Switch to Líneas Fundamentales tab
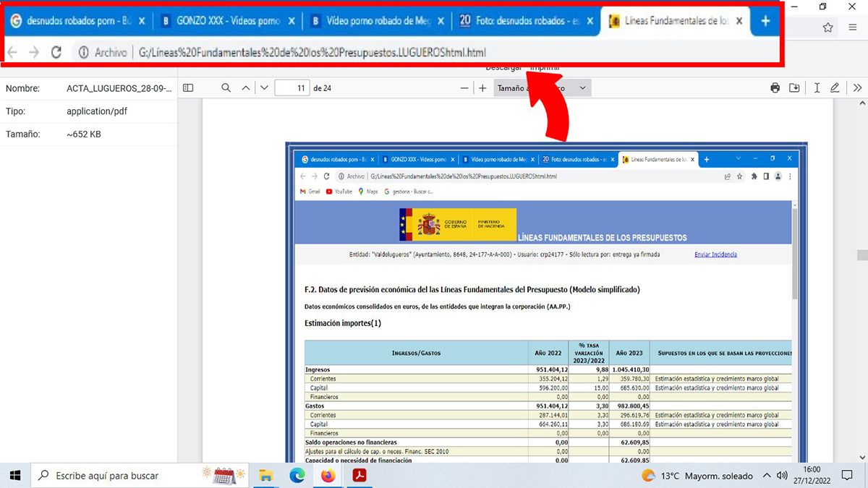This screenshot has width=868, height=488. pyautogui.click(x=668, y=21)
